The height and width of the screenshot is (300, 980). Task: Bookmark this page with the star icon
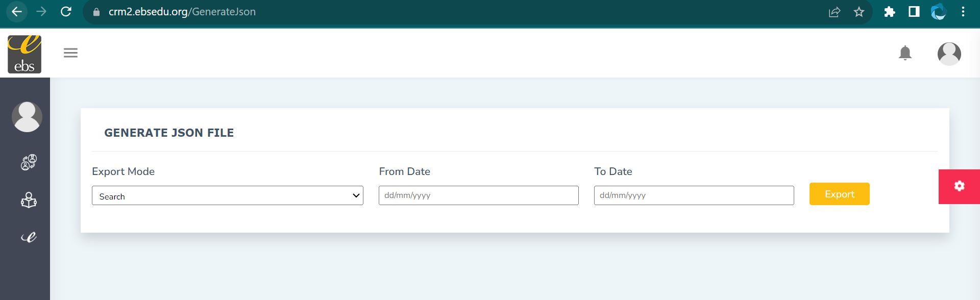(x=859, y=12)
